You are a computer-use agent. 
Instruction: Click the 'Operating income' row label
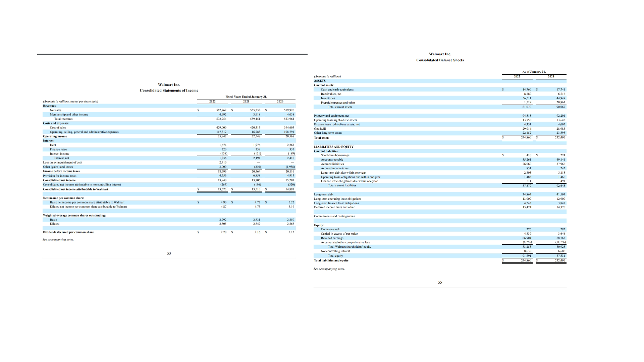(55, 136)
